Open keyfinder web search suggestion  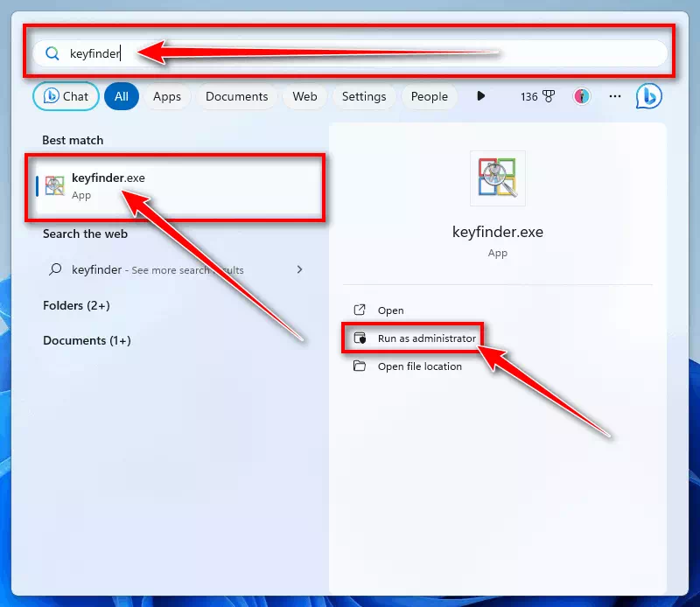176,269
